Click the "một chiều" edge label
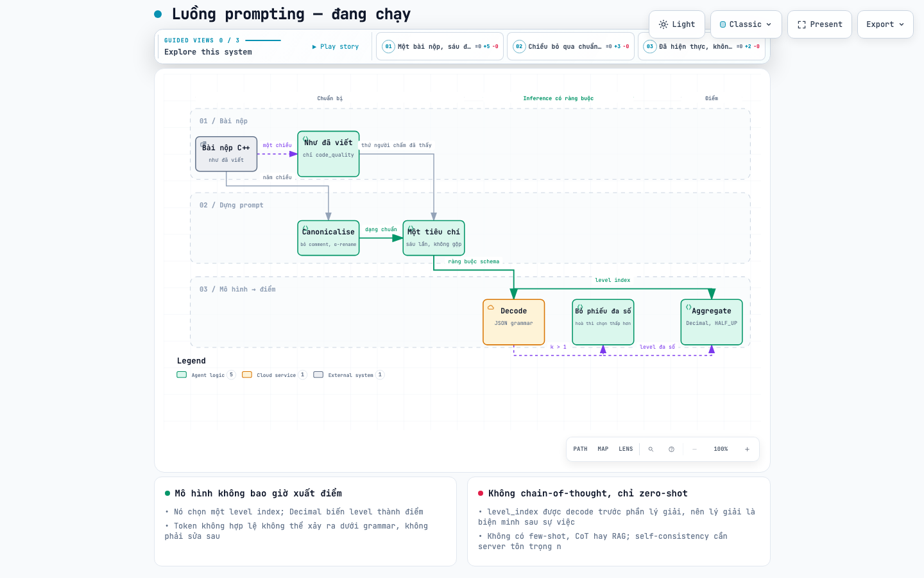 pos(277,146)
